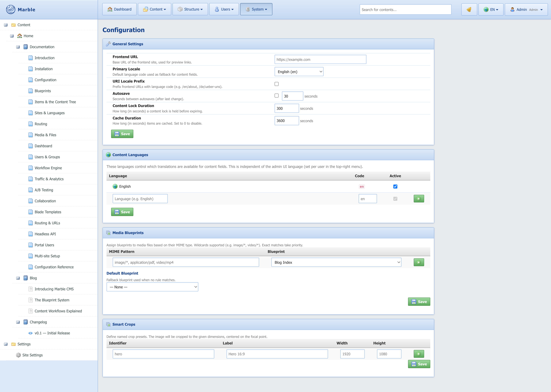Uncheck Active for English language

pyautogui.click(x=395, y=187)
